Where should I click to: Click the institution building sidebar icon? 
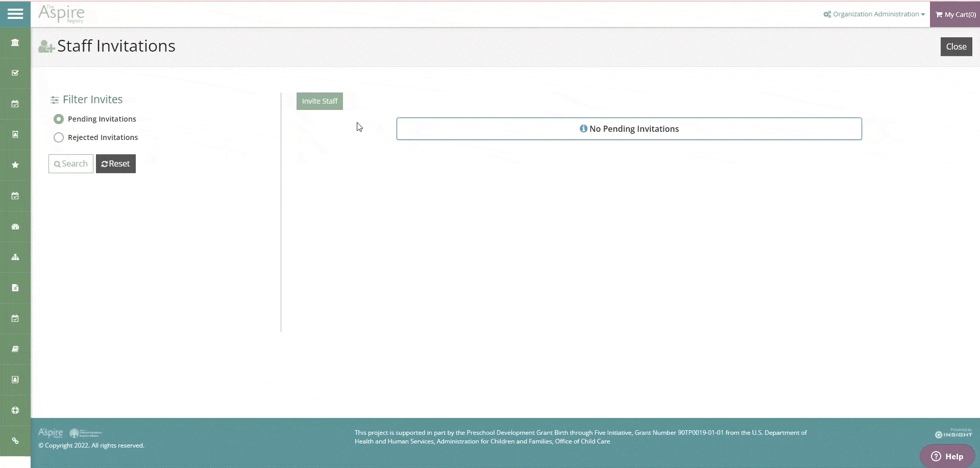pos(15,42)
